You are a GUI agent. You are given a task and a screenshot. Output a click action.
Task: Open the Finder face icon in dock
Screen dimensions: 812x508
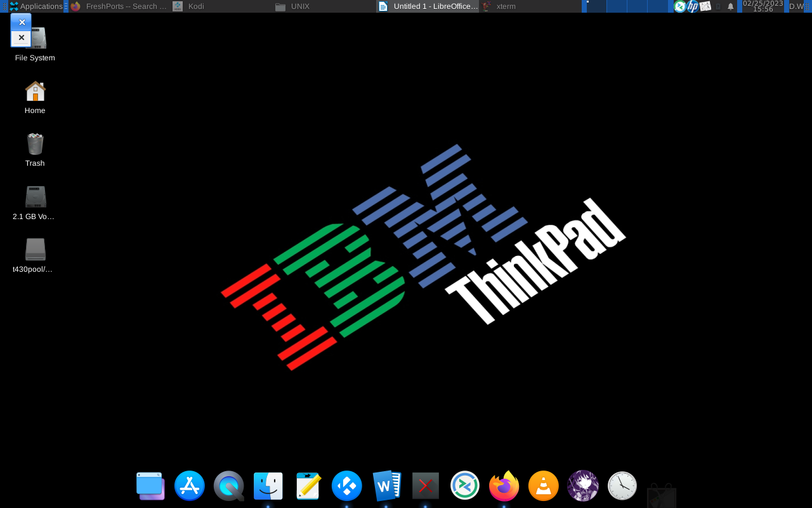(268, 486)
